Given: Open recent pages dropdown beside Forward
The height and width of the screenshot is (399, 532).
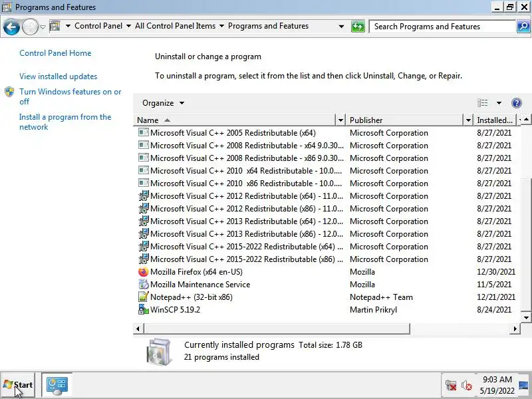Looking at the screenshot, I should pos(43,27).
